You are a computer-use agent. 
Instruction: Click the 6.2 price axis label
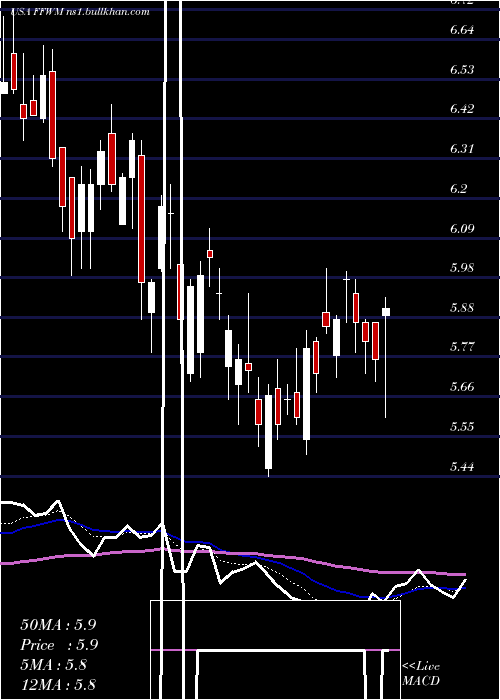[459, 189]
